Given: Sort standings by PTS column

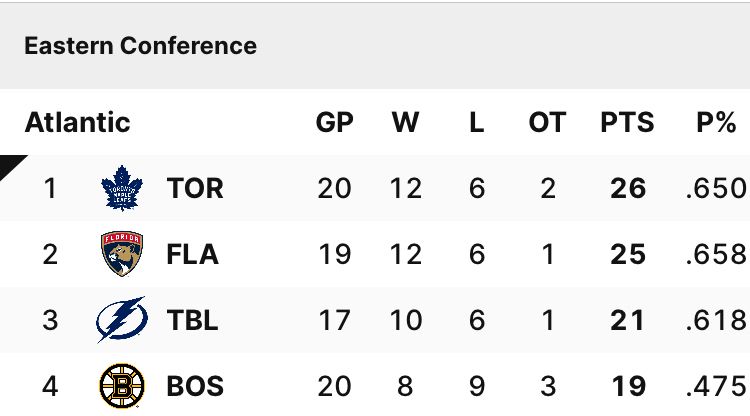Looking at the screenshot, I should (627, 123).
